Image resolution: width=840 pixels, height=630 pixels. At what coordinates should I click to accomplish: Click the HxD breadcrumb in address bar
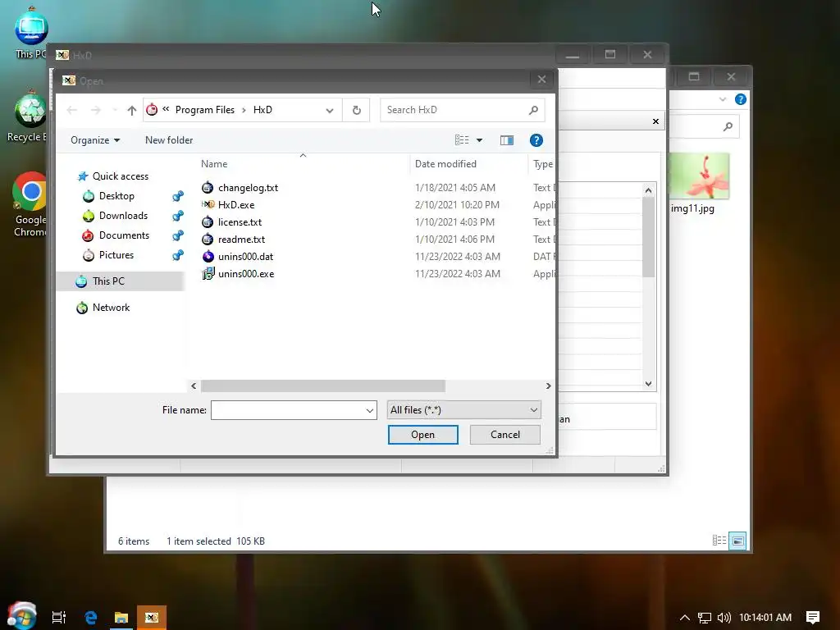tap(262, 110)
